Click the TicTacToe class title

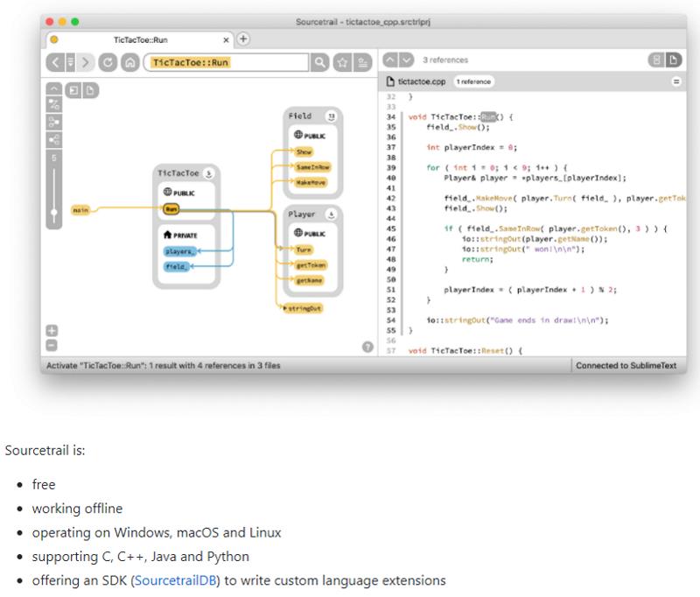(178, 173)
